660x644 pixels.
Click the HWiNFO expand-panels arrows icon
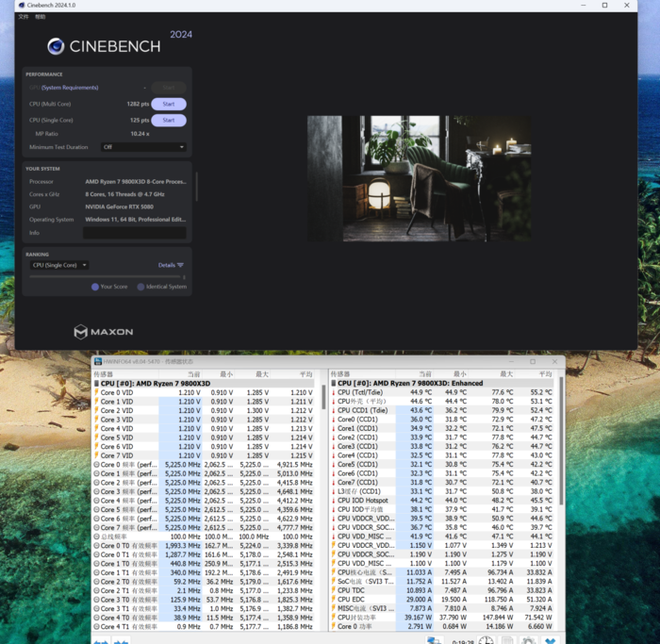pyautogui.click(x=101, y=641)
